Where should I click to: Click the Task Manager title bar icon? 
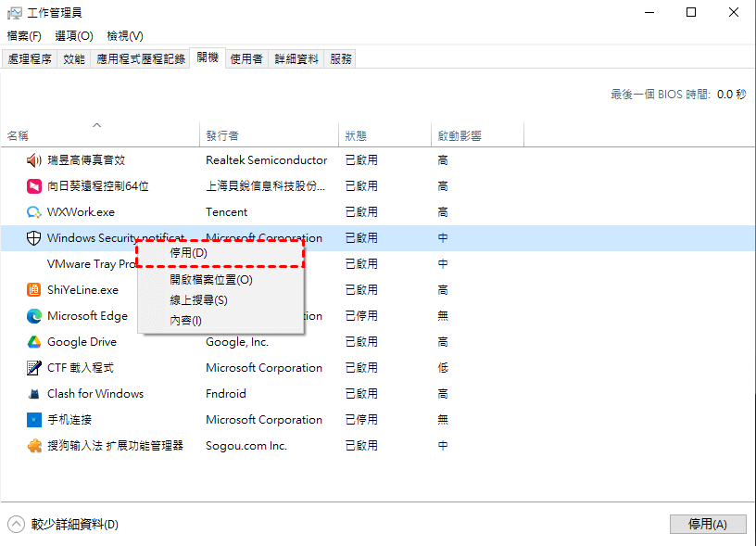coord(15,13)
